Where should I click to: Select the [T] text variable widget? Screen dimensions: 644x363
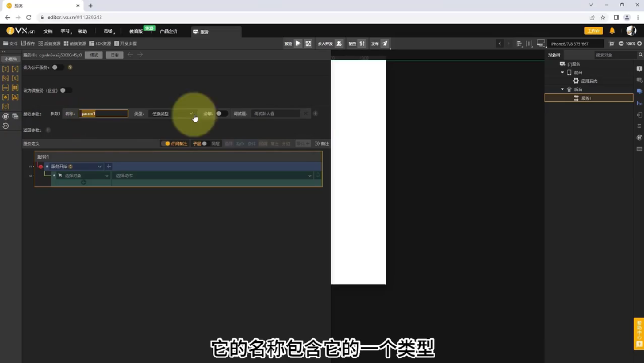tap(5, 69)
